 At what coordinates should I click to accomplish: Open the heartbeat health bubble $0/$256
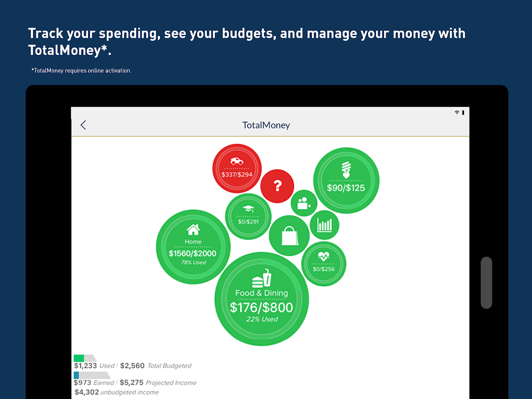click(x=324, y=264)
